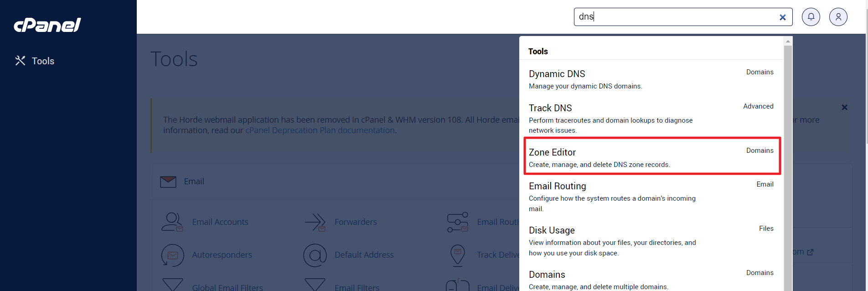Open cPanel Deprecation Plan documentation link
This screenshot has height=291, width=868.
320,130
